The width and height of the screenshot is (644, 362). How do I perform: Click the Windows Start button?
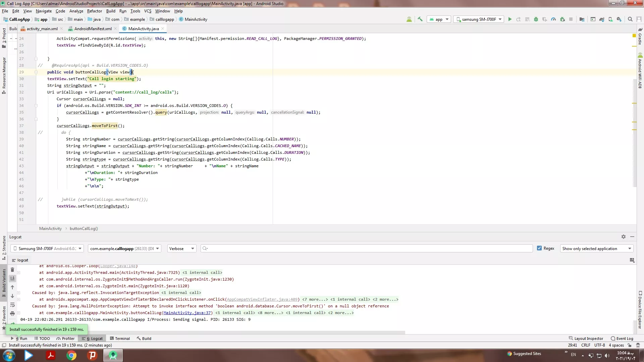click(9, 355)
